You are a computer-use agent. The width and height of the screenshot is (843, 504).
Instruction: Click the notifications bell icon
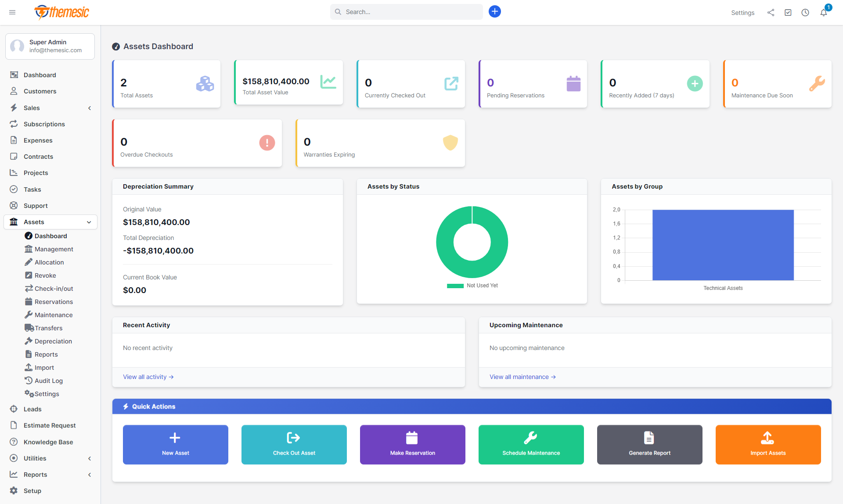824,13
